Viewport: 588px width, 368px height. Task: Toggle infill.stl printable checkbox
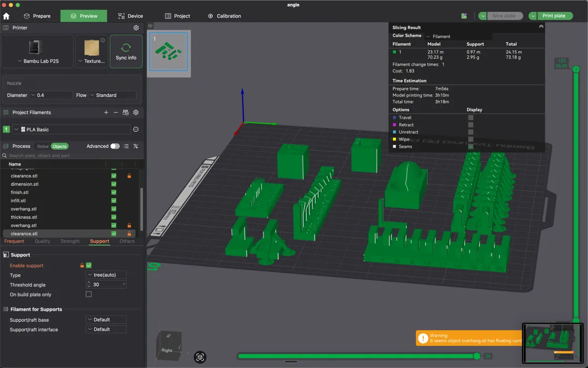114,200
